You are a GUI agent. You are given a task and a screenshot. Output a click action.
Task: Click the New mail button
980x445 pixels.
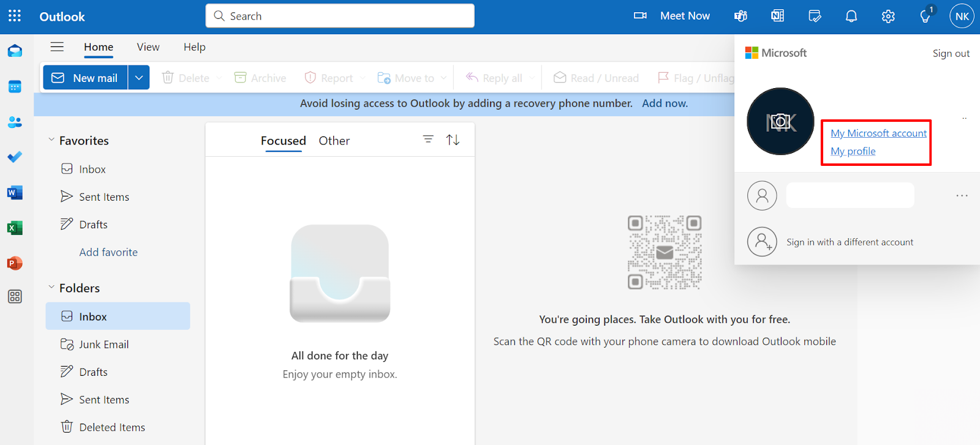pos(85,78)
